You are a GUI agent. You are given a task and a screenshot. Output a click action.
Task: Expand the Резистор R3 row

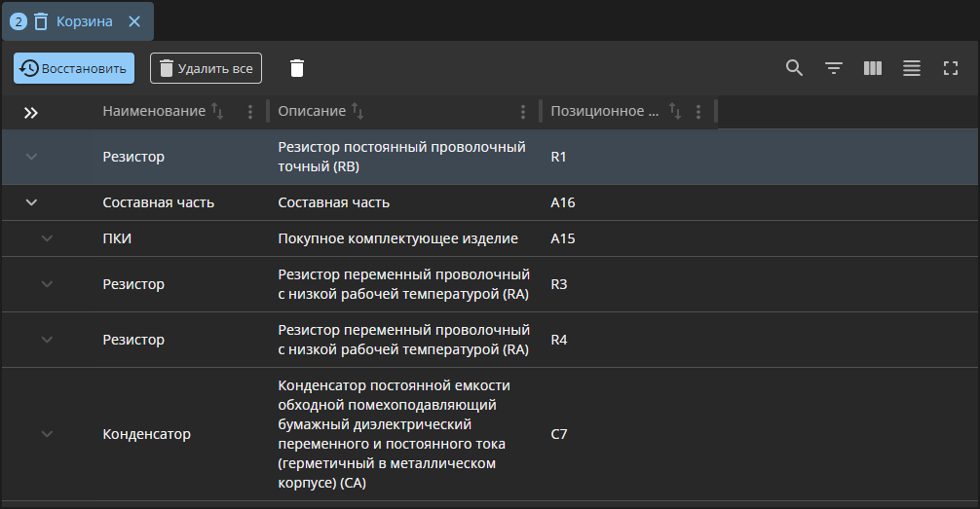point(47,284)
